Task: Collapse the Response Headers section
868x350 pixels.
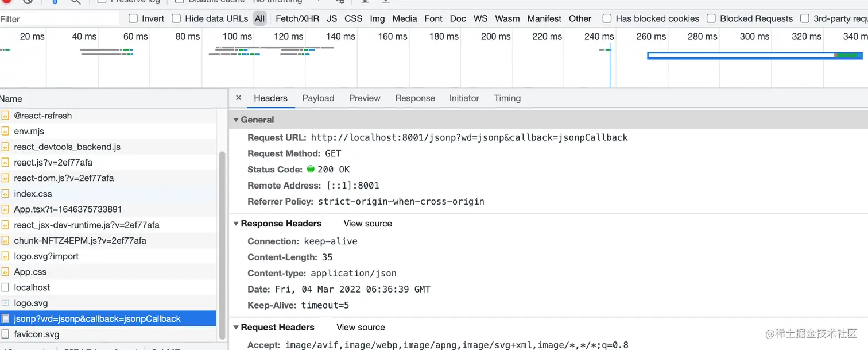Action: 236,224
